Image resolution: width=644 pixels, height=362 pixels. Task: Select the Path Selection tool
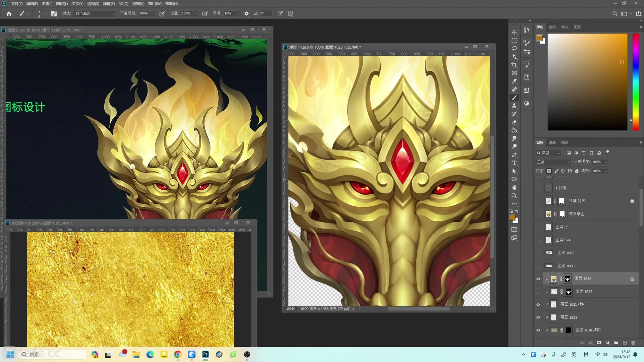click(x=514, y=171)
